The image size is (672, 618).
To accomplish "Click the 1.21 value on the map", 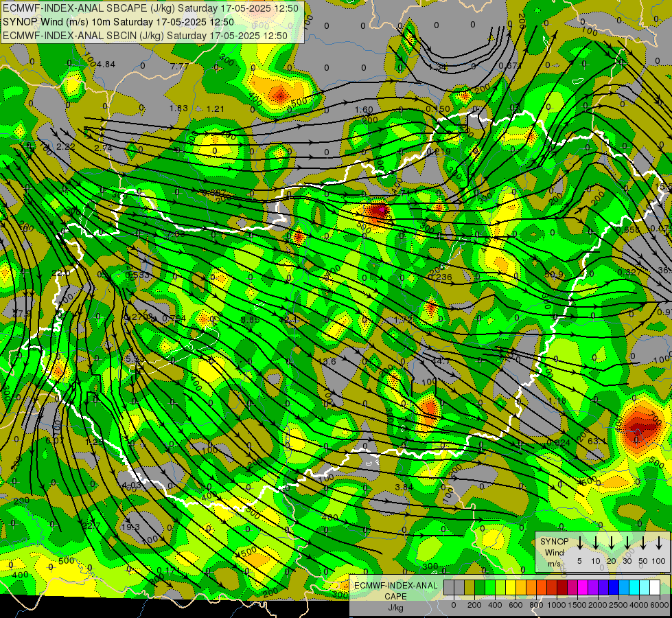I will click(216, 109).
